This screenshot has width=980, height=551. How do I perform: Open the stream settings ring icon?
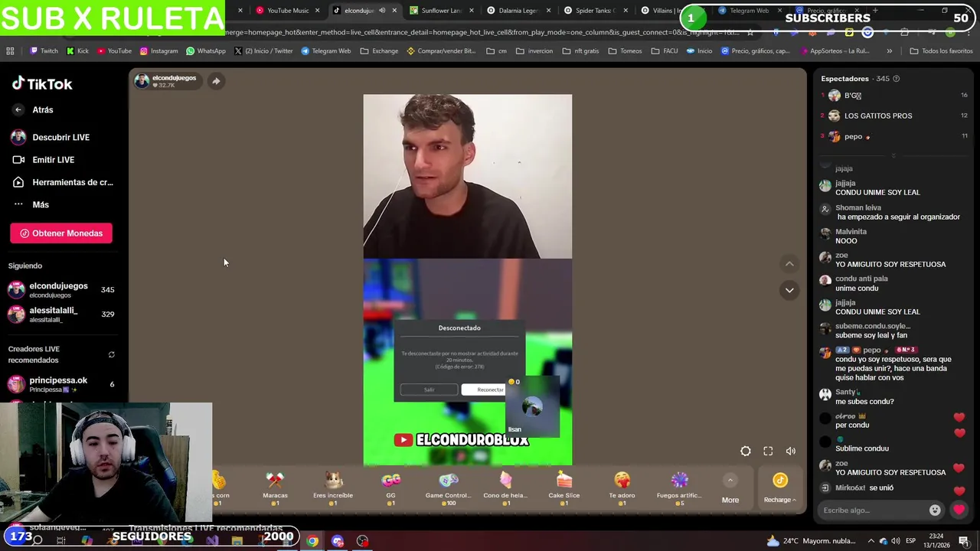click(745, 452)
